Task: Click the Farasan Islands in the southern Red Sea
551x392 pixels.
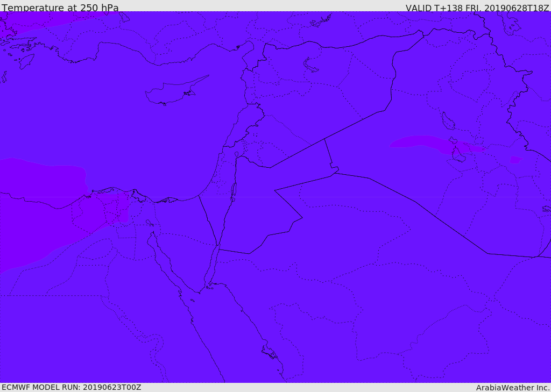Action: click(x=270, y=352)
